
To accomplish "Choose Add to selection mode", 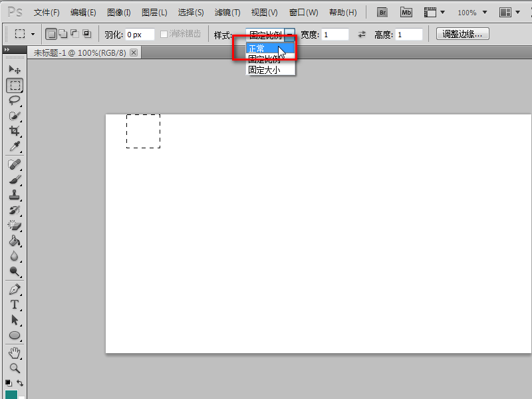I will pos(63,34).
